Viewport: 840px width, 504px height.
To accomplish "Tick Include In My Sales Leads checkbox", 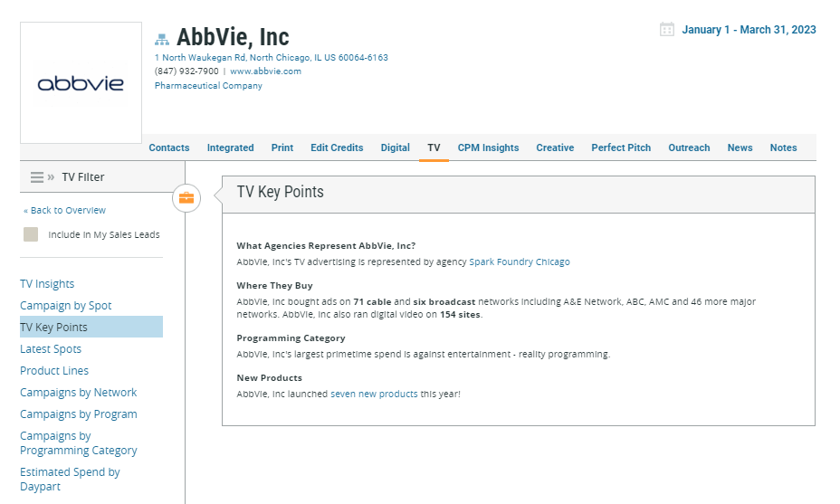I will coord(31,234).
